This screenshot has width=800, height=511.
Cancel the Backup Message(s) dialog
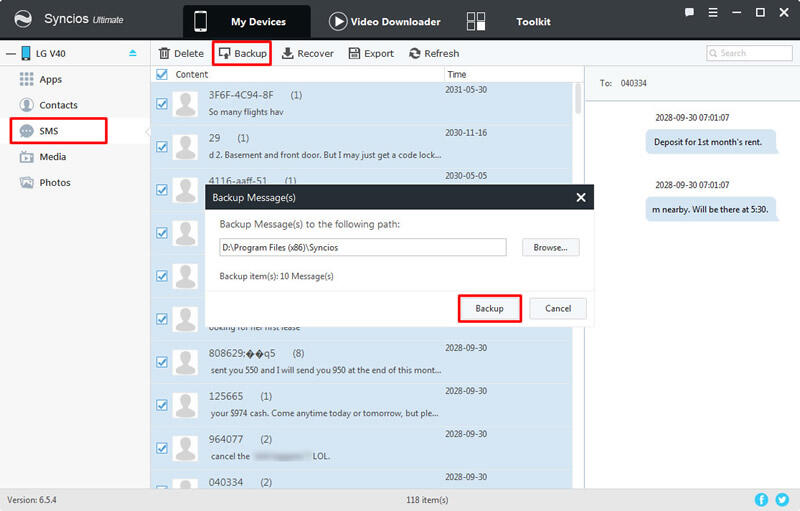557,308
